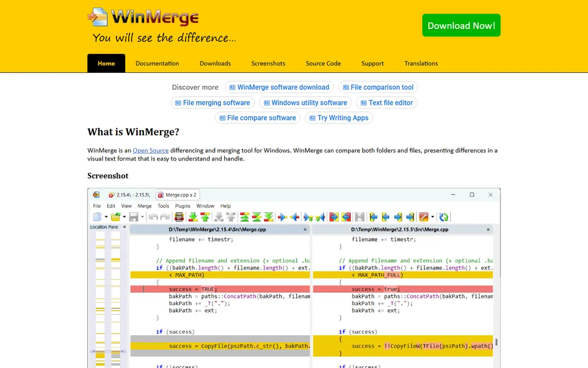Click Copy All to Right icon
The width and height of the screenshot is (588, 368).
[334, 217]
